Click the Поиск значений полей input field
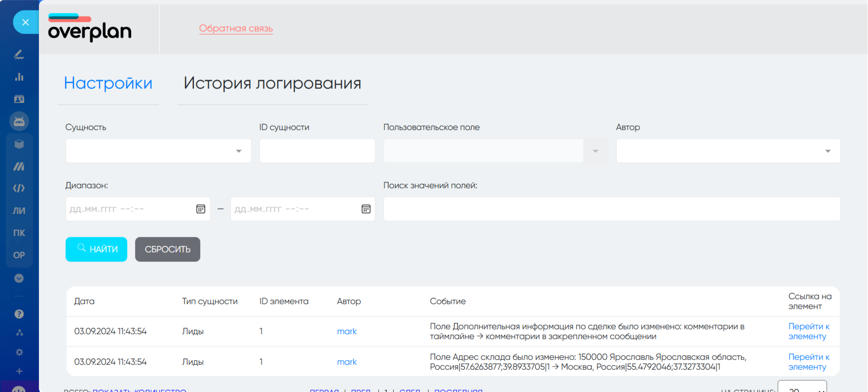Image resolution: width=868 pixels, height=392 pixels. [x=611, y=209]
